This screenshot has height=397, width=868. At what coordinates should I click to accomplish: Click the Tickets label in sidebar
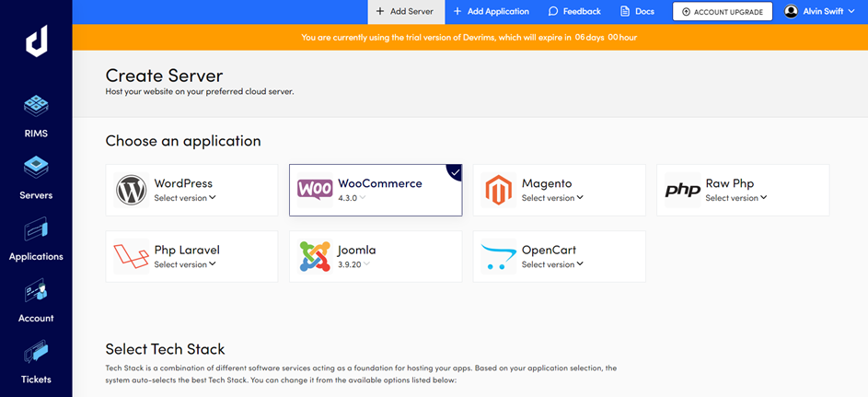pyautogui.click(x=36, y=379)
